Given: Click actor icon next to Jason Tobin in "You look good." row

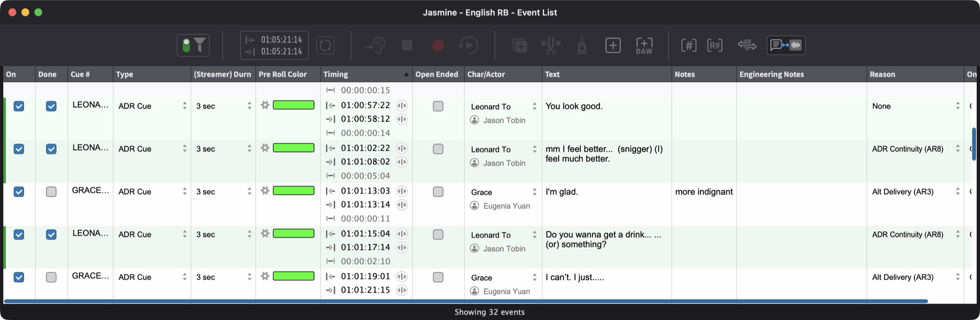Looking at the screenshot, I should (474, 120).
